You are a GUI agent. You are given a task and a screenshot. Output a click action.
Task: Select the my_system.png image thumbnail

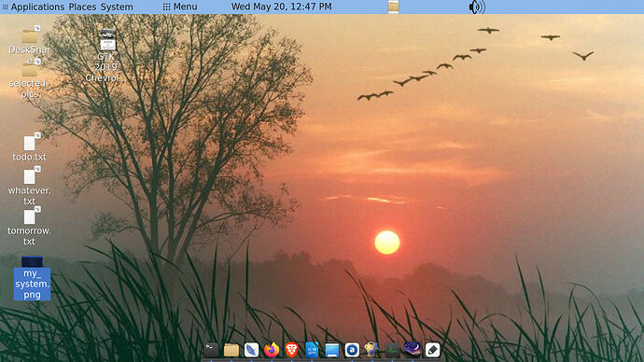tap(32, 261)
